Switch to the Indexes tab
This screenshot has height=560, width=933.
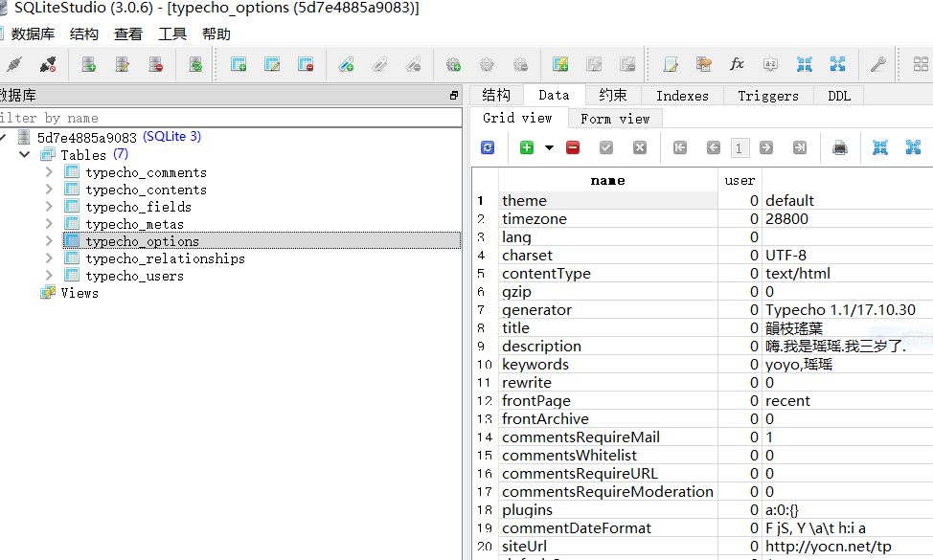[x=682, y=95]
